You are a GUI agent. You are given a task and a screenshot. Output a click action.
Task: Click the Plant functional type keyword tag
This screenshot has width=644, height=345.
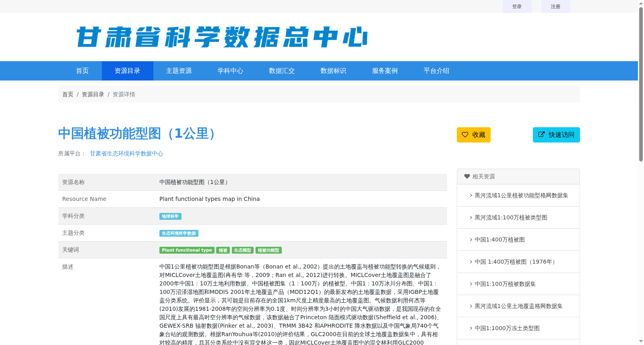click(187, 250)
